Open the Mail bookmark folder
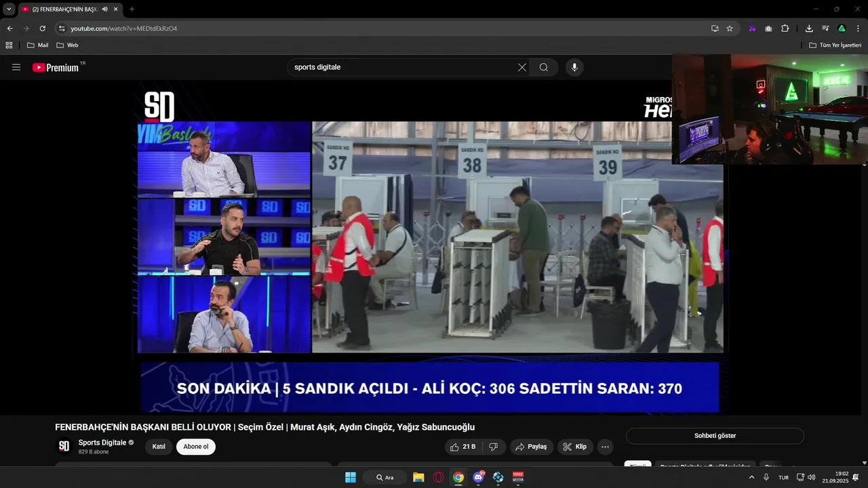Screen dimensions: 868x488 37,45
